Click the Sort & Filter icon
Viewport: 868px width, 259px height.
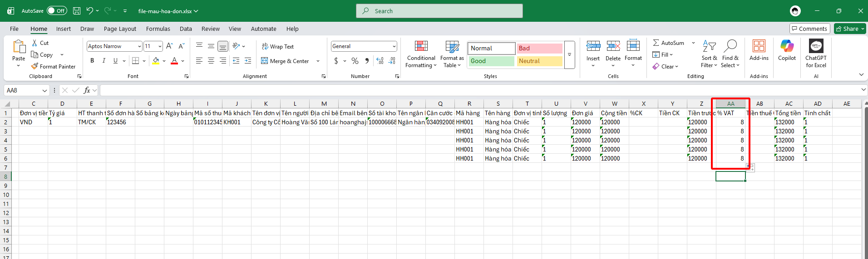tap(709, 46)
